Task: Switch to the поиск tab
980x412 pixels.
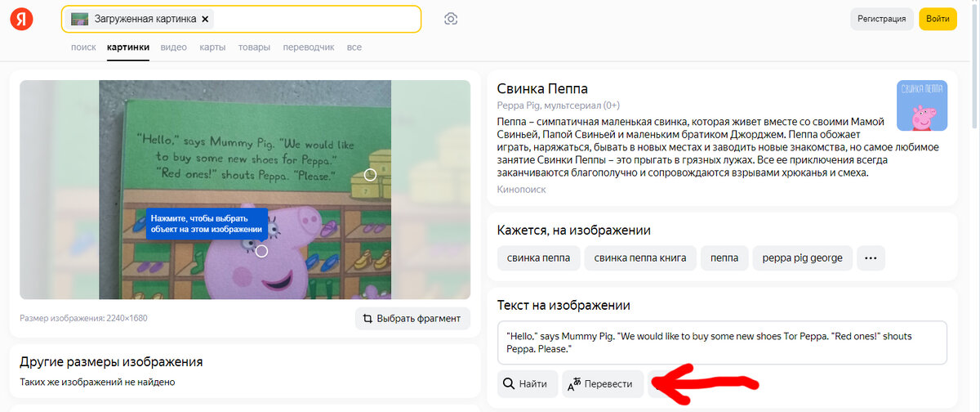Action: pyautogui.click(x=83, y=47)
